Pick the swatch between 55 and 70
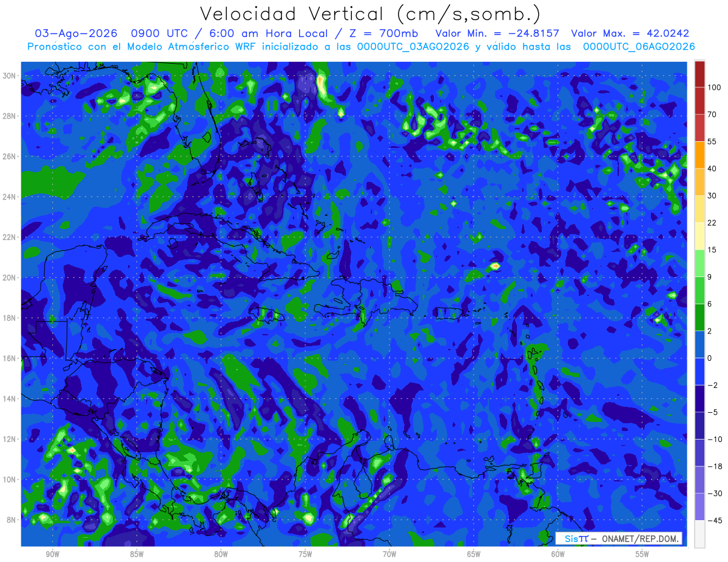 tap(699, 128)
